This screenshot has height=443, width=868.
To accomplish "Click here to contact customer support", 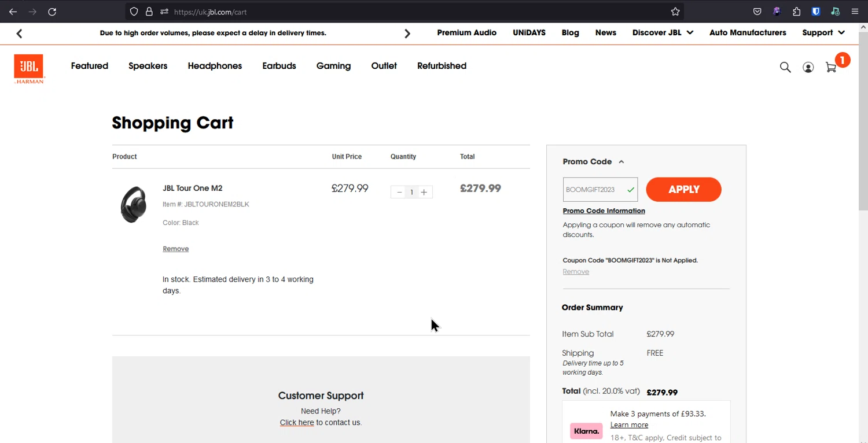I will tap(297, 423).
